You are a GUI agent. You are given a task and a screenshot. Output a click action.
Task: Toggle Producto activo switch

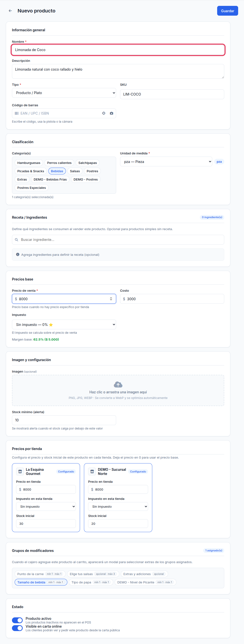[17, 620]
